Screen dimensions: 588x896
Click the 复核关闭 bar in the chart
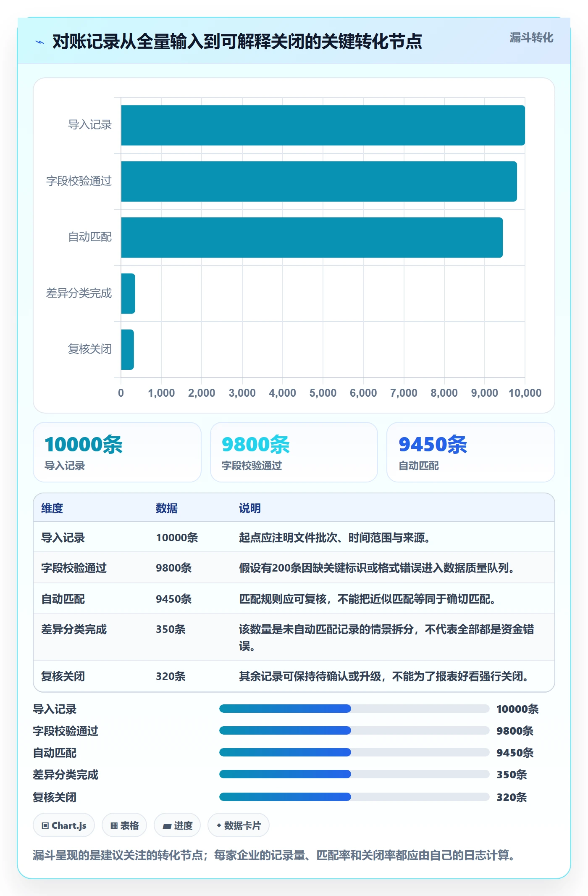click(x=127, y=350)
